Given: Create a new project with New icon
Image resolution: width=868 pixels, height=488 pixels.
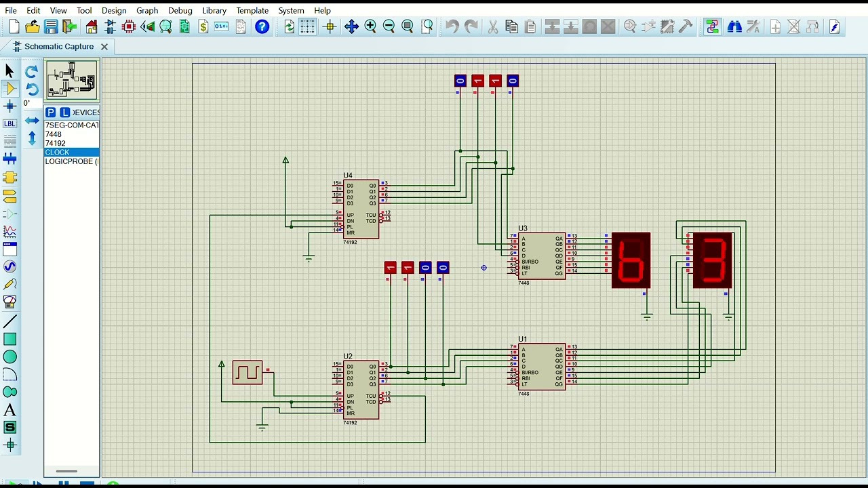Looking at the screenshot, I should click(x=14, y=26).
